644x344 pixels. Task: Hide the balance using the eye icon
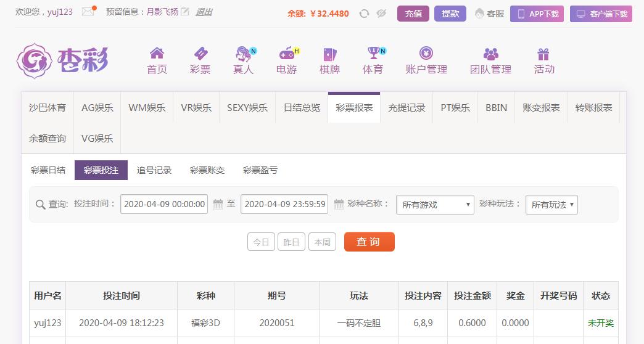coord(381,14)
